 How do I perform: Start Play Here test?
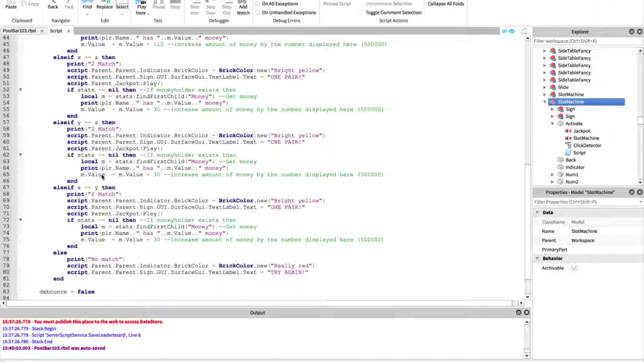141,7
